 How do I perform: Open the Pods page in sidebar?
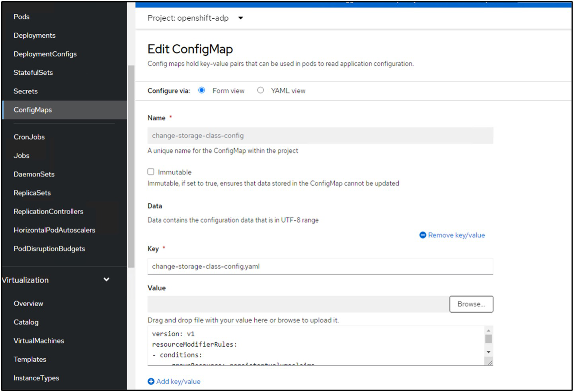(21, 17)
